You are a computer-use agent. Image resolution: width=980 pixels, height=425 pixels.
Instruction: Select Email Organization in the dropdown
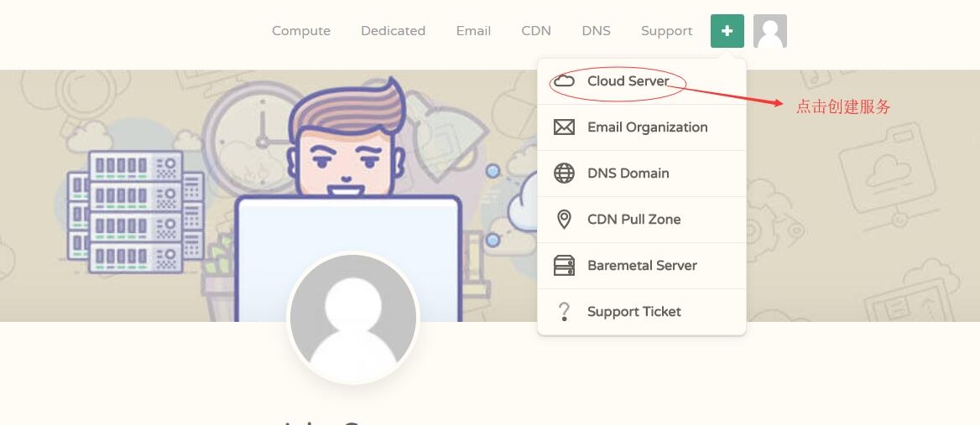point(642,127)
